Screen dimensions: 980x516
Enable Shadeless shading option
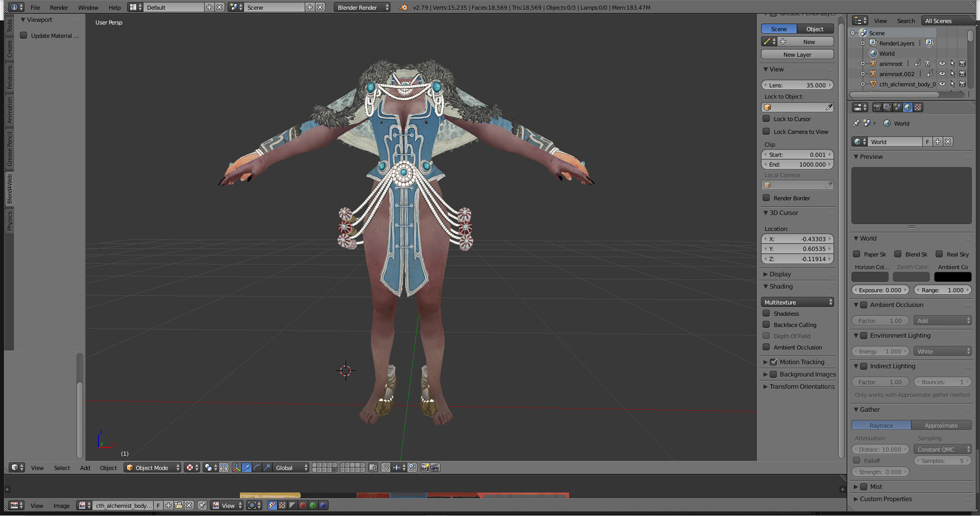(766, 313)
